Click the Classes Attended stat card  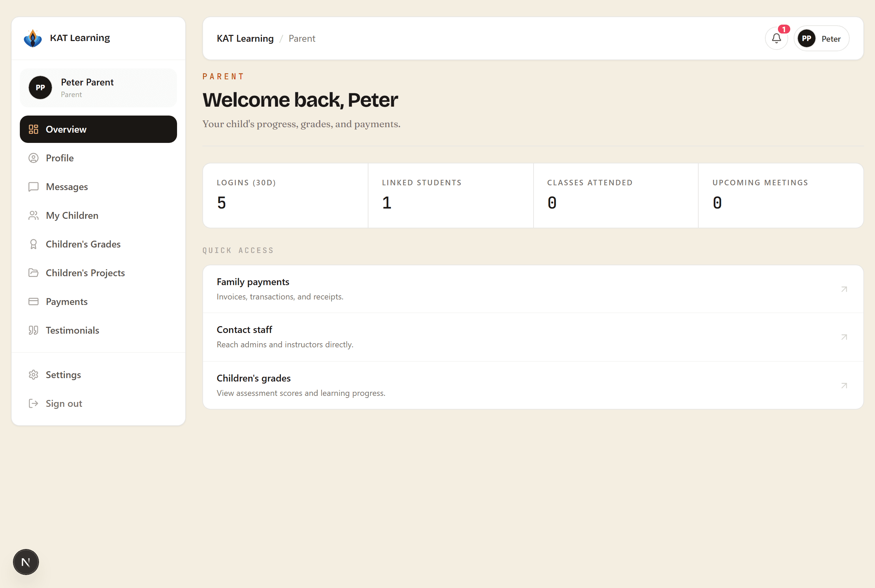click(x=616, y=196)
